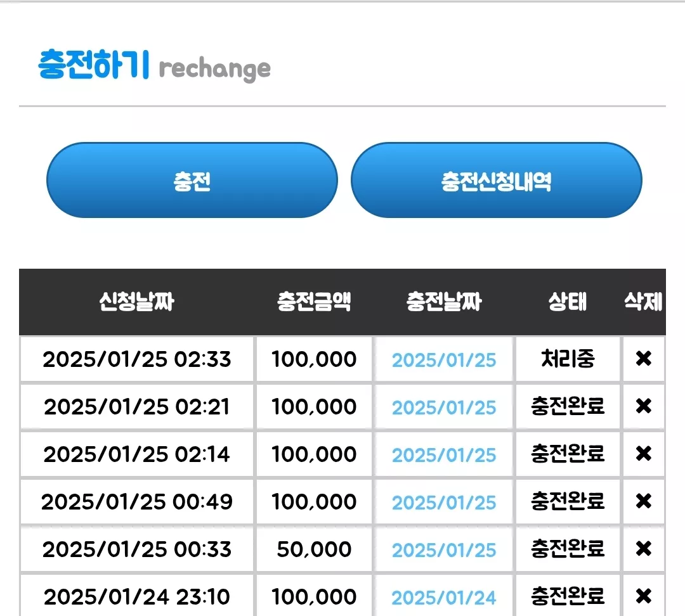685x616 pixels.
Task: Remove the 50,000 recharge entry
Action: [644, 549]
